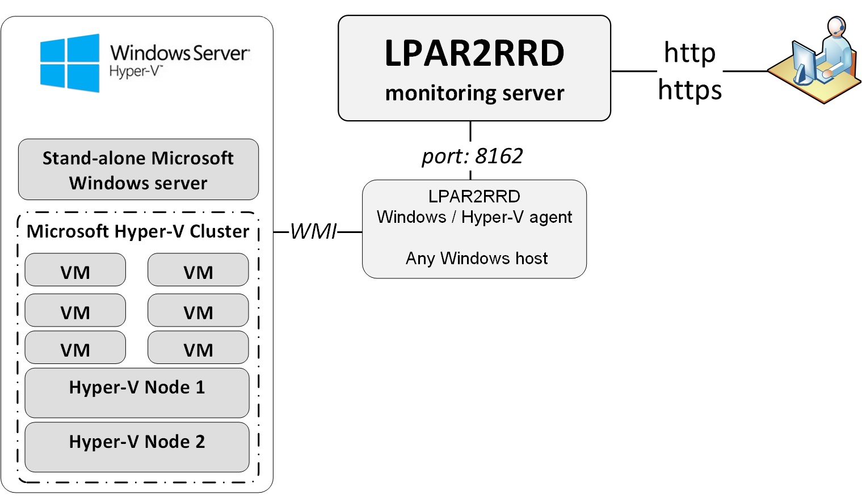Click the WMI connection label
Image resolution: width=862 pixels, height=504 pixels.
[x=315, y=231]
